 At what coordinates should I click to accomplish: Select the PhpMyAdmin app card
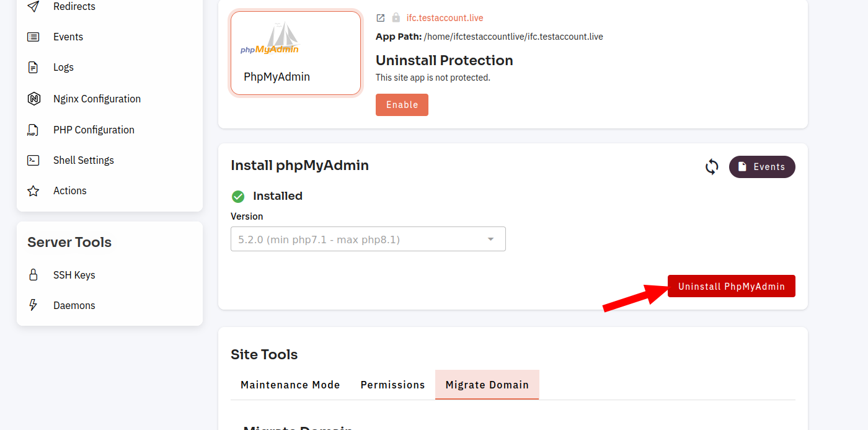coord(296,53)
